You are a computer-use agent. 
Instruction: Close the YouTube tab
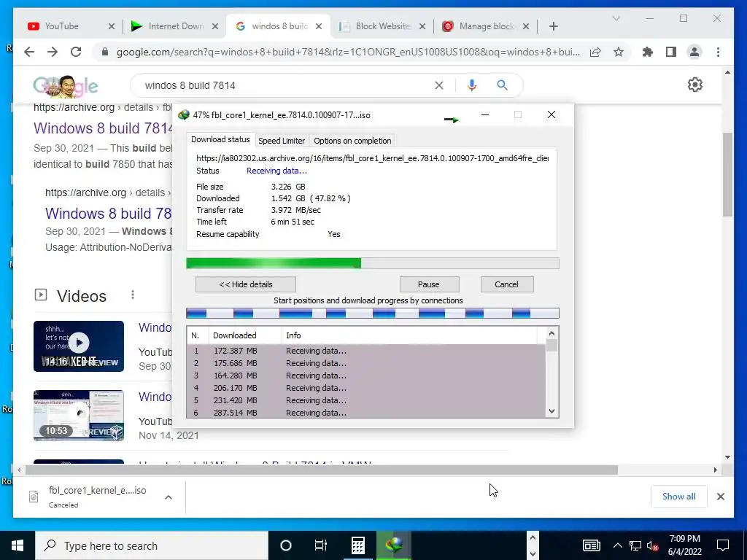[112, 26]
